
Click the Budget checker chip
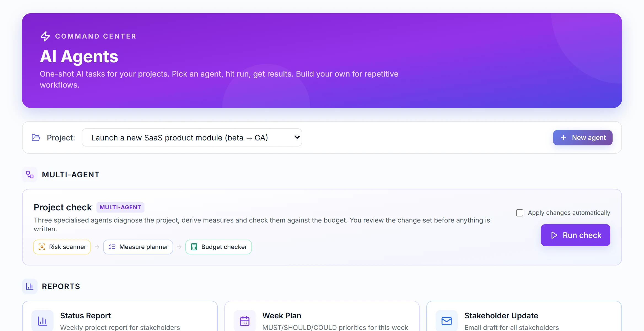[219, 247]
